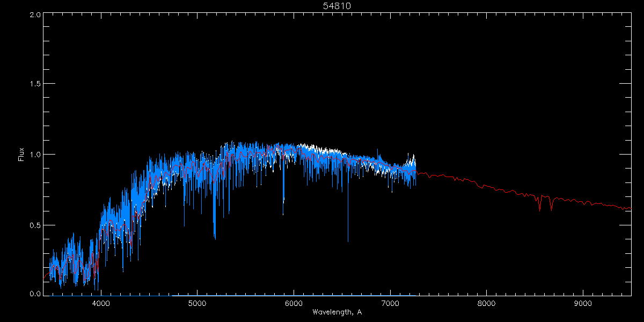Click the 1.5 flux tick label

[35, 84]
